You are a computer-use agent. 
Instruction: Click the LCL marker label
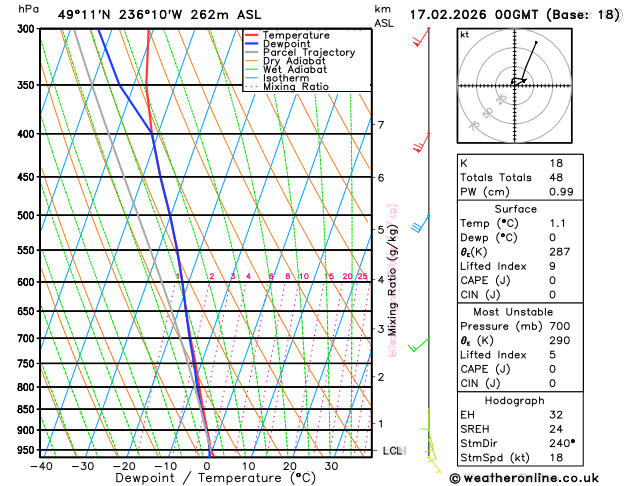point(392,451)
